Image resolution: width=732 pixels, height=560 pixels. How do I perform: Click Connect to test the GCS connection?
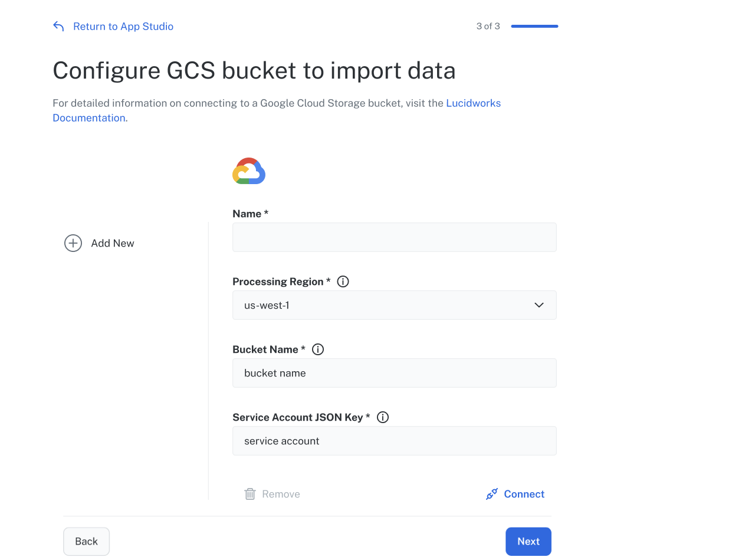coord(524,494)
